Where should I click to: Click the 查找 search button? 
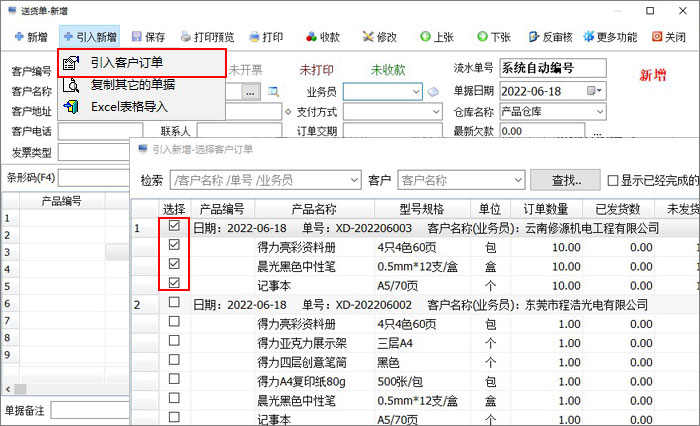(574, 180)
